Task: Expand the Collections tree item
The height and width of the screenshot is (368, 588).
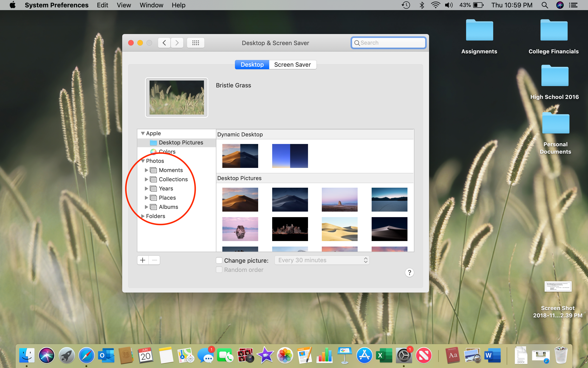Action: (x=146, y=179)
